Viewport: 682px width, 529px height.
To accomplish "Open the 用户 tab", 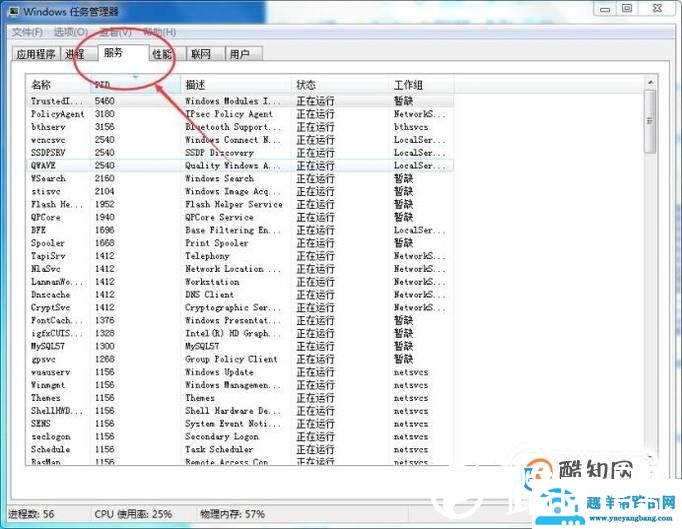I will 240,55.
